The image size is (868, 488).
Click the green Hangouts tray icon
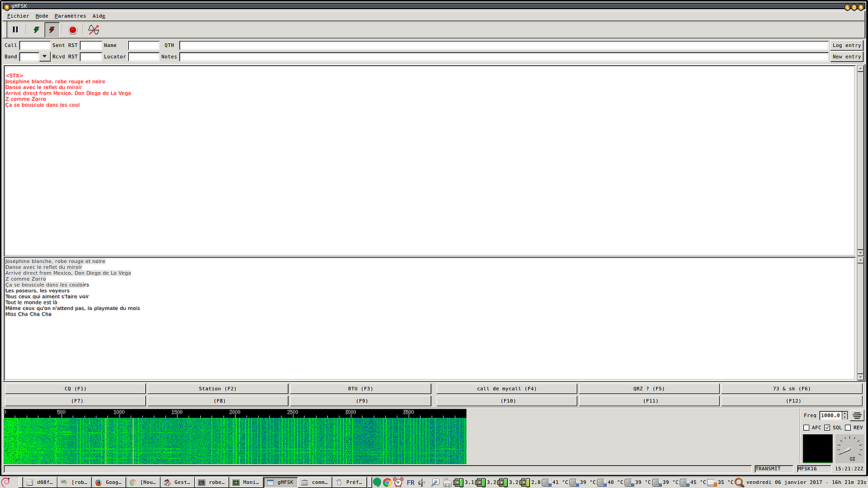click(x=377, y=482)
